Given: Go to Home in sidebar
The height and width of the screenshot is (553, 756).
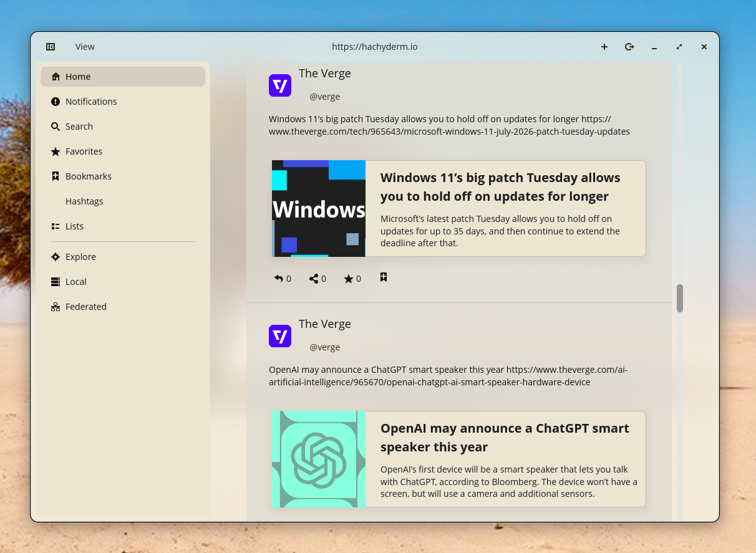Looking at the screenshot, I should [x=123, y=77].
